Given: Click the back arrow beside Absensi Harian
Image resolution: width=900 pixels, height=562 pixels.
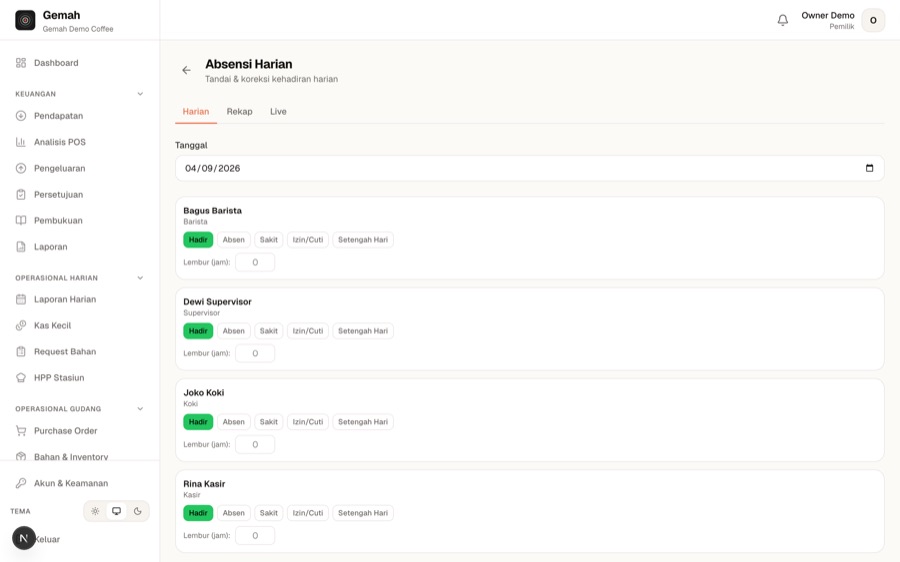Looking at the screenshot, I should [x=186, y=70].
